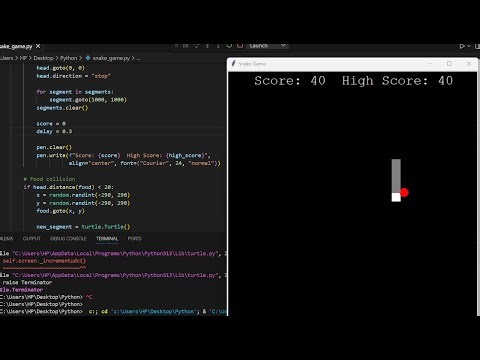Close the snake_game.py editor tab
Screen dimensions: 480x360
point(38,46)
